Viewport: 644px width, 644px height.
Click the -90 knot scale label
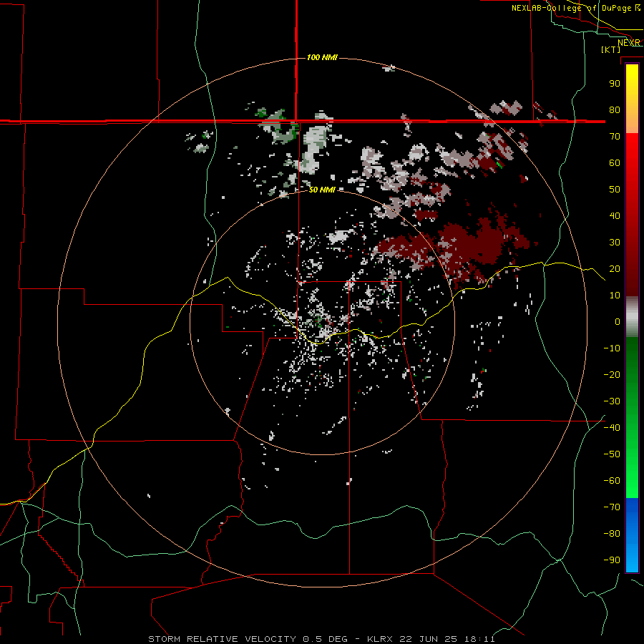coord(612,560)
